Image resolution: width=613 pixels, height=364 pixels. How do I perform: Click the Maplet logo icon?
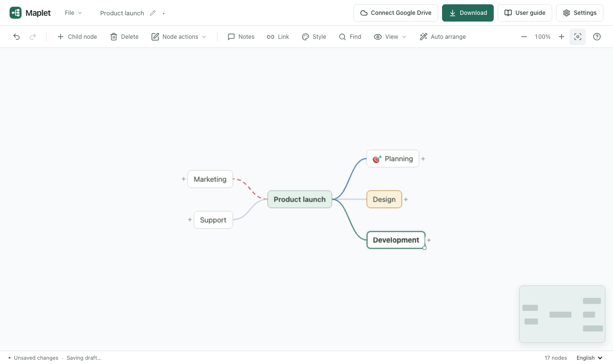[x=15, y=13]
